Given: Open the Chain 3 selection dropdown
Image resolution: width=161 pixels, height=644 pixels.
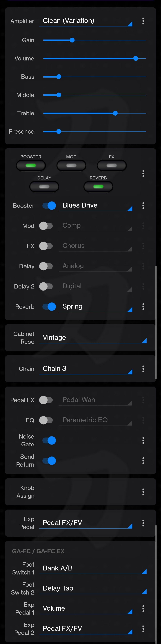Looking at the screenshot, I should (86, 369).
